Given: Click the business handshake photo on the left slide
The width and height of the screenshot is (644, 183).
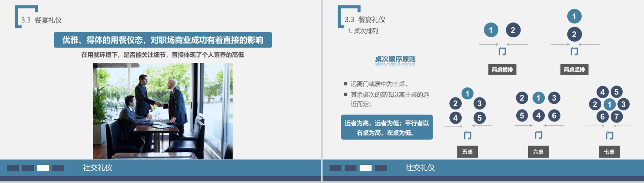Looking at the screenshot, I should point(162,111).
